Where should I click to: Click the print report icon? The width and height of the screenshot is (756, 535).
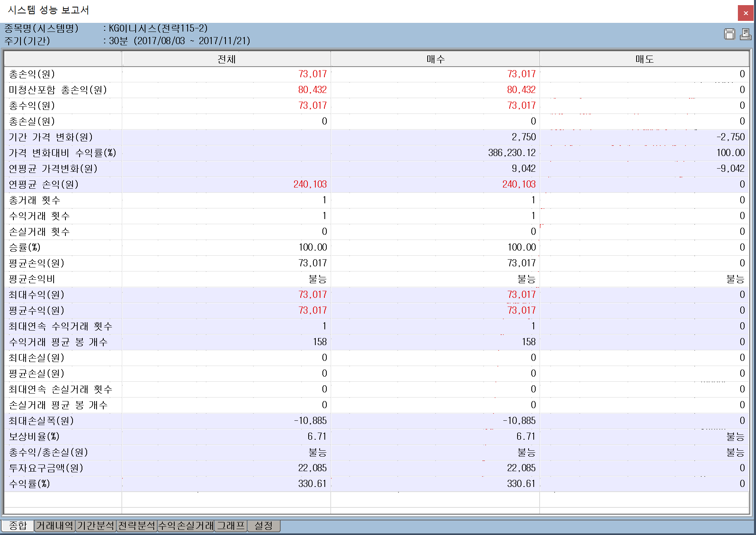pos(745,34)
